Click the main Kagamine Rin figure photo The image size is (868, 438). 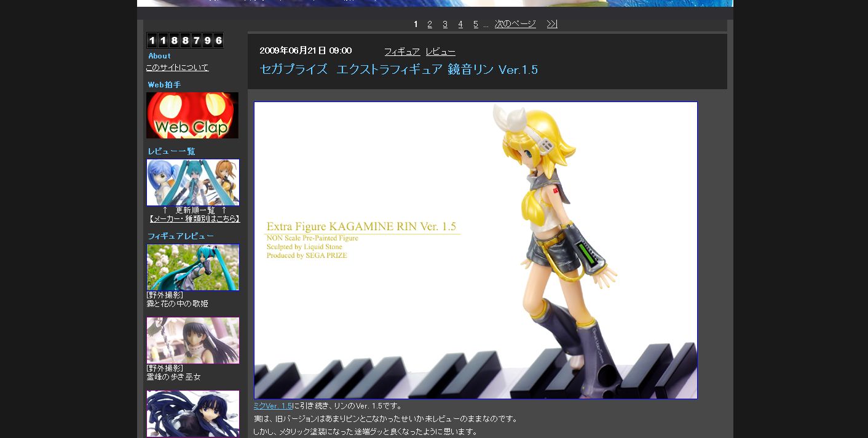click(476, 250)
